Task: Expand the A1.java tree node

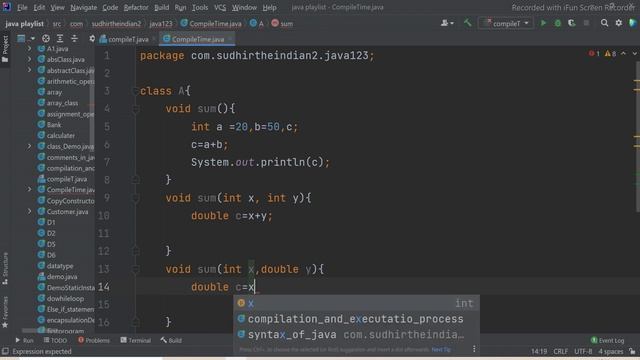Action: [29, 49]
